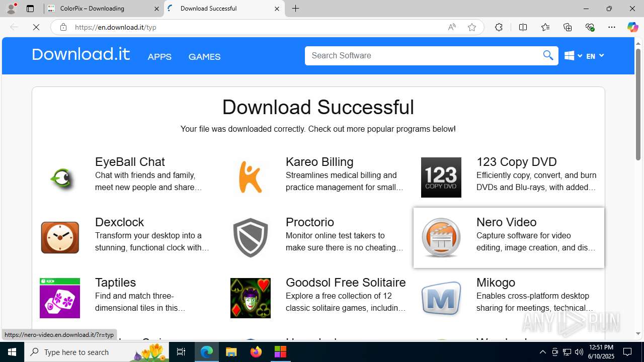This screenshot has width=644, height=362.
Task: Open the Proctorio shield icon
Action: coord(251,238)
